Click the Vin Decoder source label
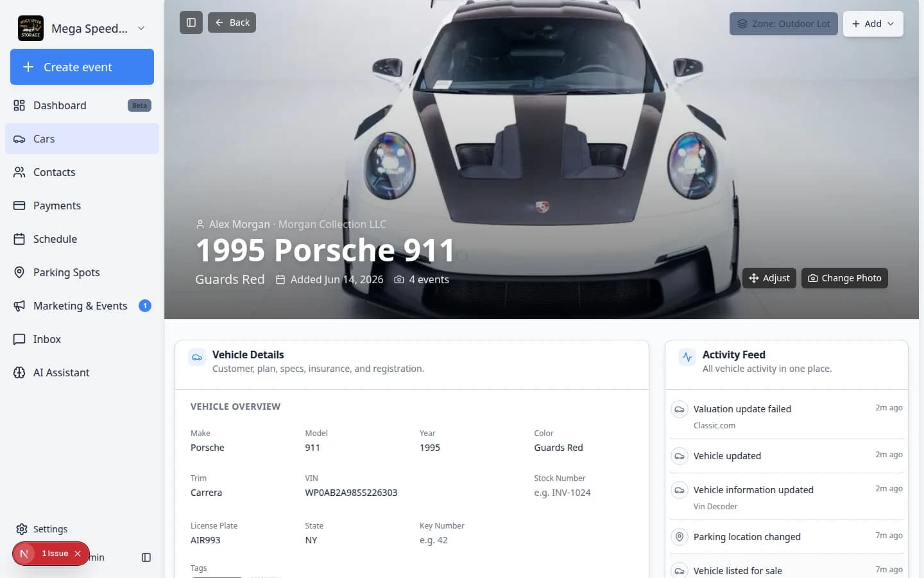Image resolution: width=924 pixels, height=578 pixels. click(715, 507)
